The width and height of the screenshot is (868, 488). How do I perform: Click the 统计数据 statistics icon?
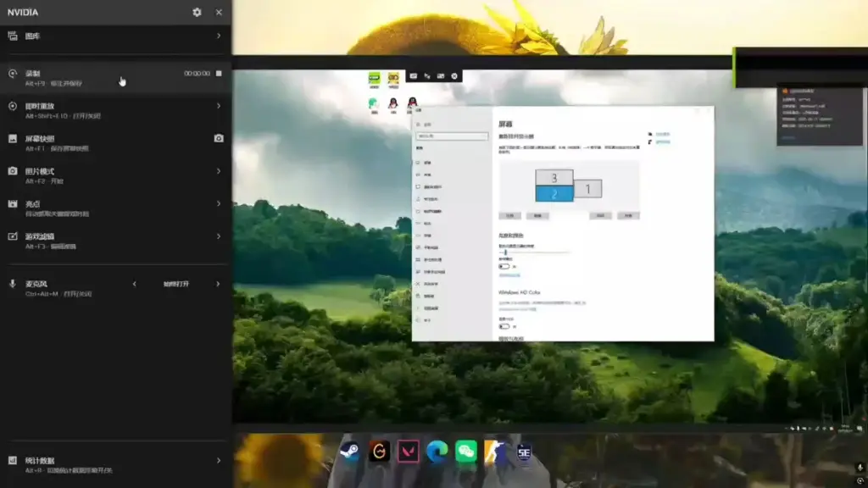(13, 460)
